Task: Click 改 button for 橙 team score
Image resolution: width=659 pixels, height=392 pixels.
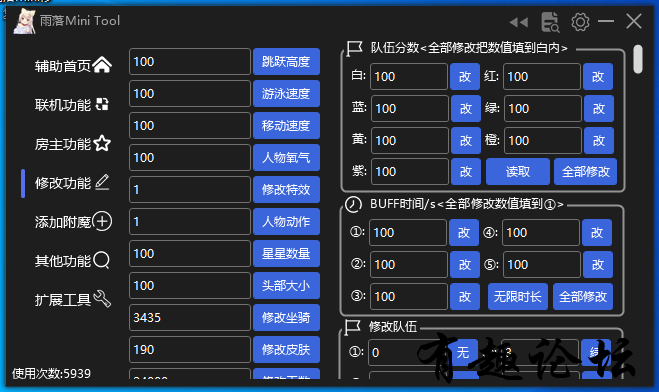Action: pos(598,140)
